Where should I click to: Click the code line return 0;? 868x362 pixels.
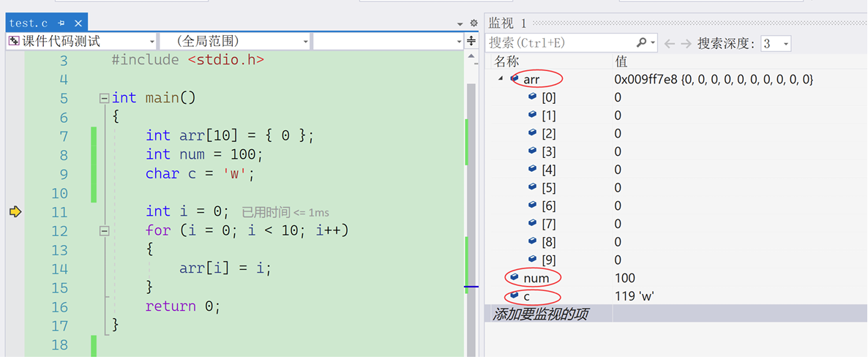click(183, 306)
